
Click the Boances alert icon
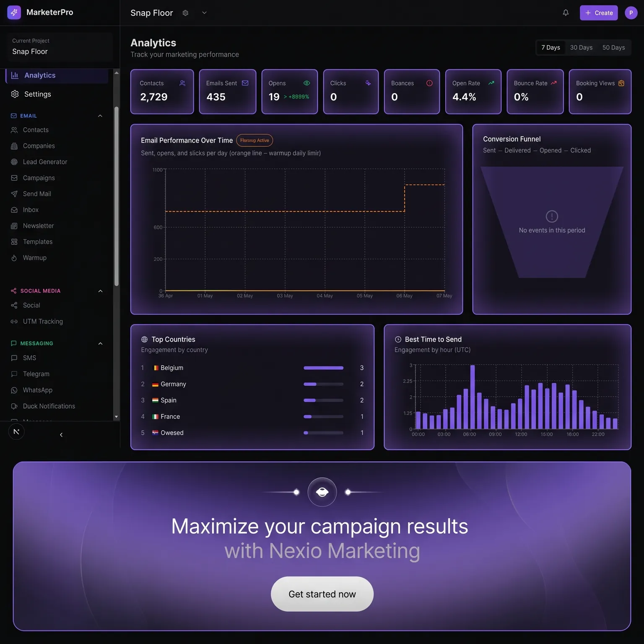click(x=429, y=83)
